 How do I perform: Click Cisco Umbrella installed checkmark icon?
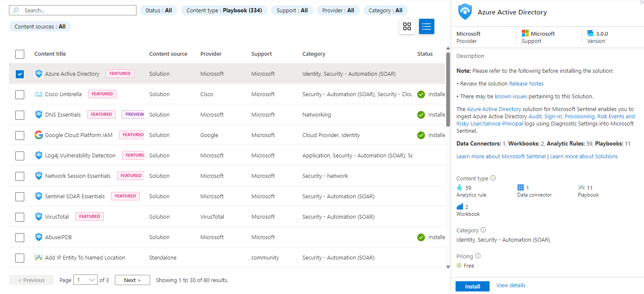pyautogui.click(x=421, y=94)
